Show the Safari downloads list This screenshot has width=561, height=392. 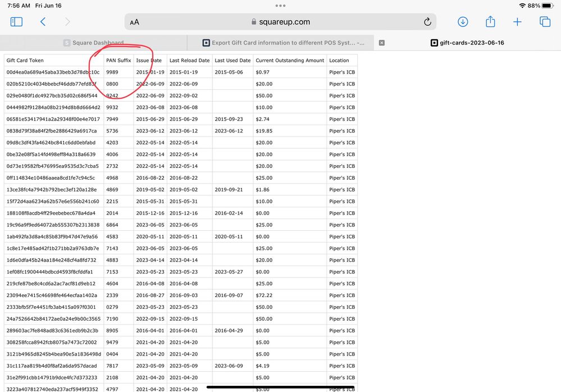[x=463, y=22]
